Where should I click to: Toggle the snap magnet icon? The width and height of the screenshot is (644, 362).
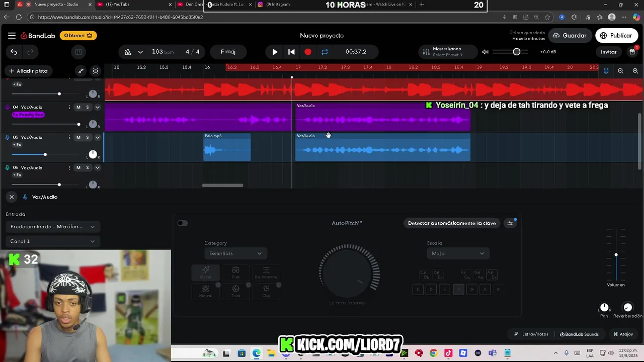coord(606,71)
